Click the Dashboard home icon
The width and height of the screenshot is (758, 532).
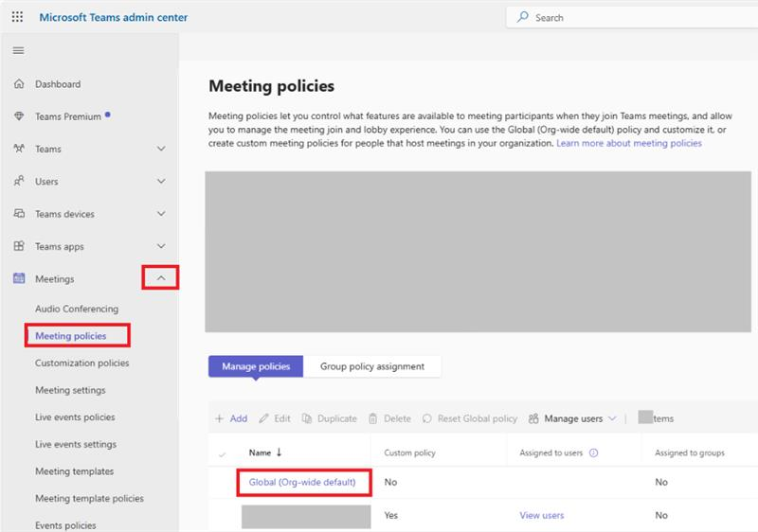[x=19, y=84]
